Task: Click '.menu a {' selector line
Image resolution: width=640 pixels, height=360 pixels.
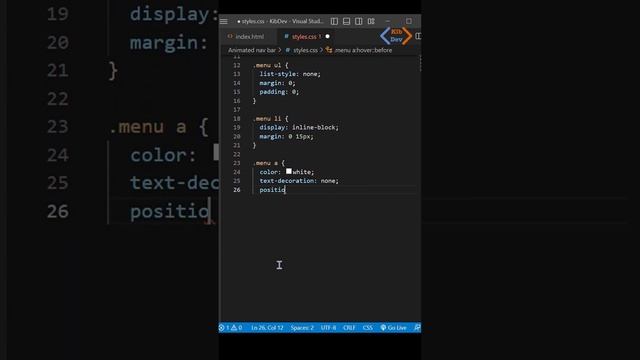Action: [x=268, y=163]
